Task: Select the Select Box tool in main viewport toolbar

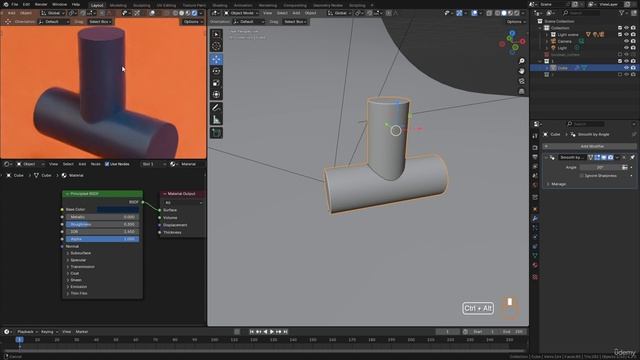Action: click(216, 34)
